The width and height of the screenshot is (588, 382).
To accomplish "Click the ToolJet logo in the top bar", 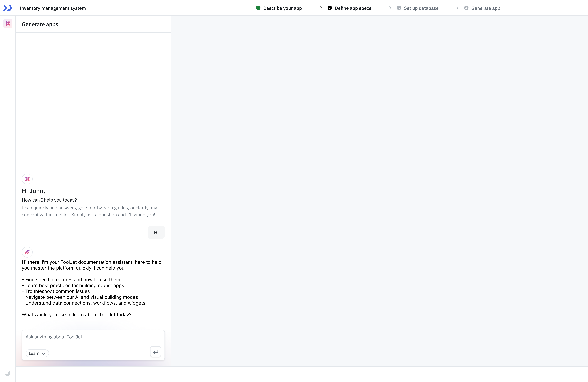I will coord(8,8).
